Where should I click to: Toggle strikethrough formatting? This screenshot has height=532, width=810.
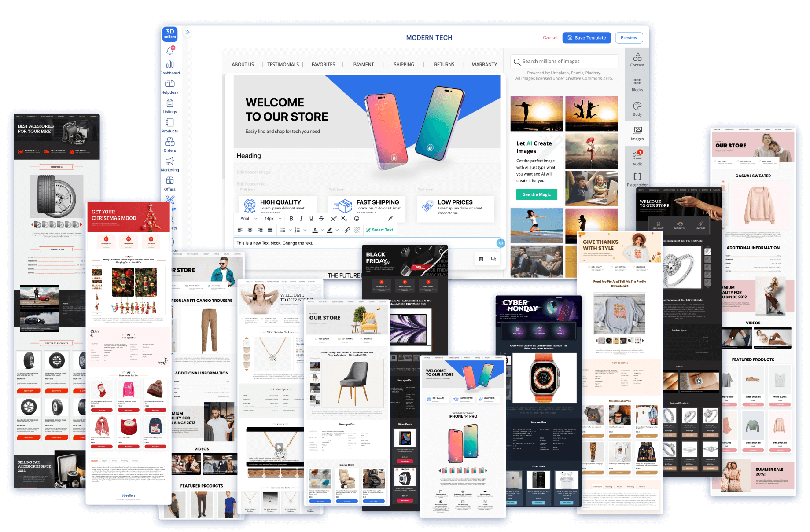322,219
